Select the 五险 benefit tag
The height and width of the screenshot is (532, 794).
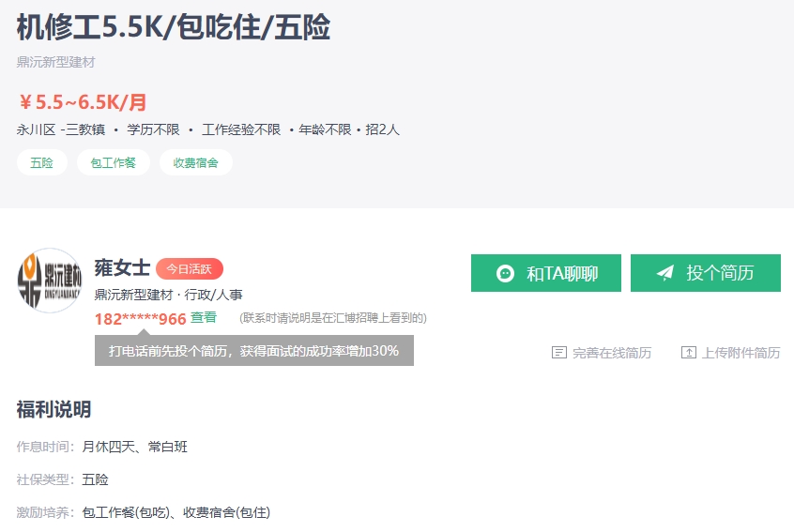41,162
